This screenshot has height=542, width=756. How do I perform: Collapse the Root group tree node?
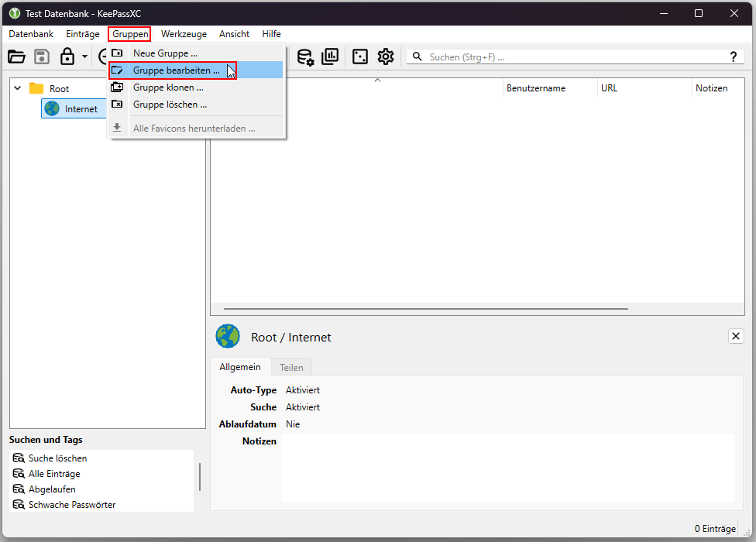[18, 88]
